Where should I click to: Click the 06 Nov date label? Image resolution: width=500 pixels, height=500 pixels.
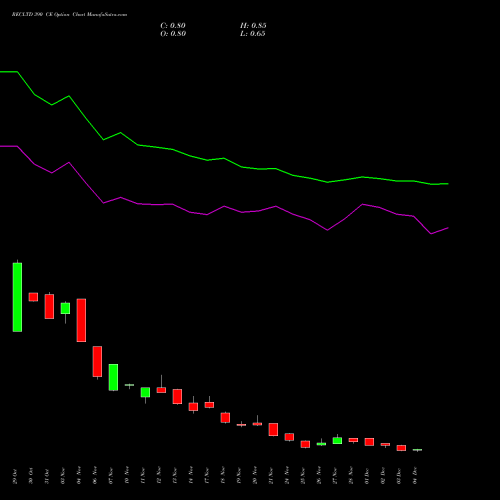(95, 476)
